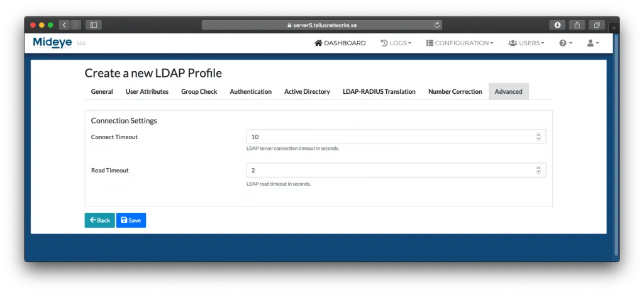Image resolution: width=644 pixels, height=294 pixels.
Task: Switch to the General tab
Action: pyautogui.click(x=102, y=91)
